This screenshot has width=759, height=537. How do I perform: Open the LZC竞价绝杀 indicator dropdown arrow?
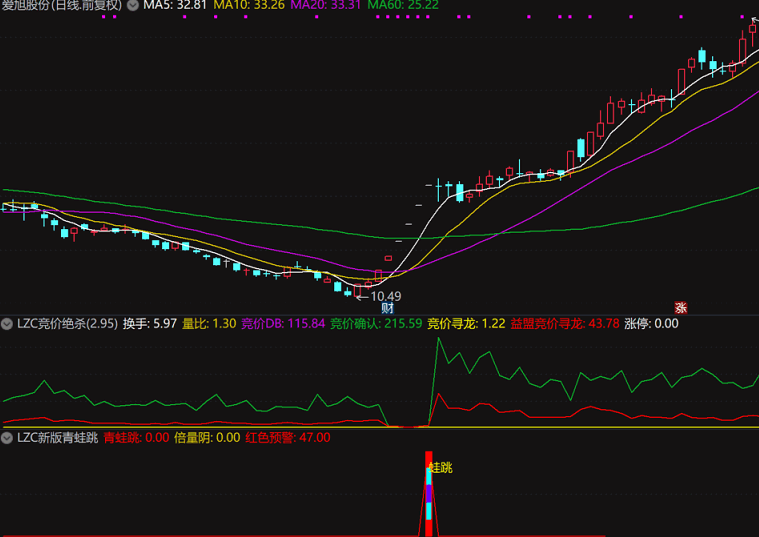click(x=7, y=324)
